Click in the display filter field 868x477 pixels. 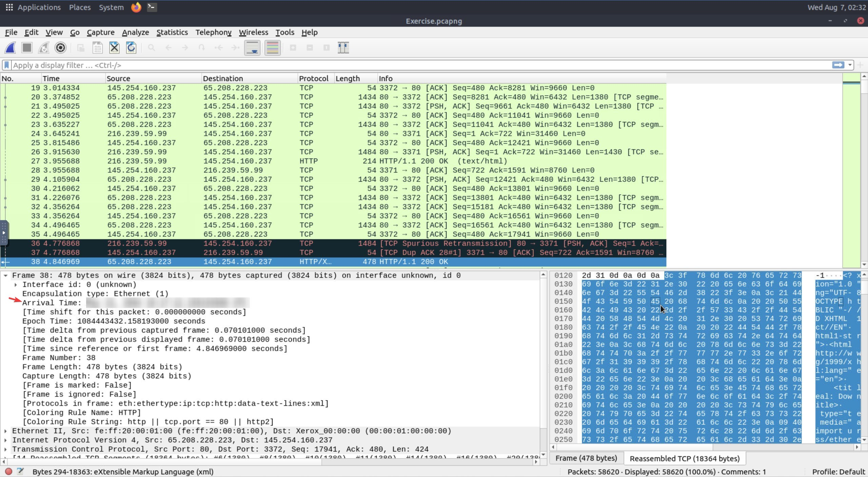point(407,65)
